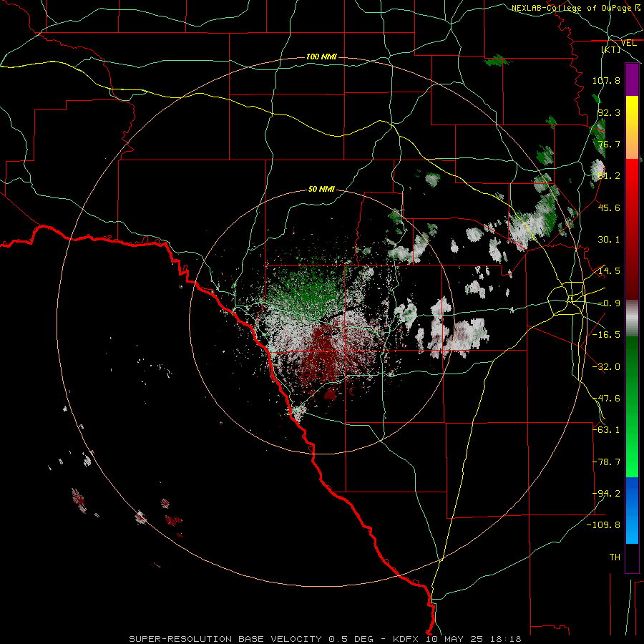
Task: Click the 100 NMI range ring label
Action: pos(321,57)
